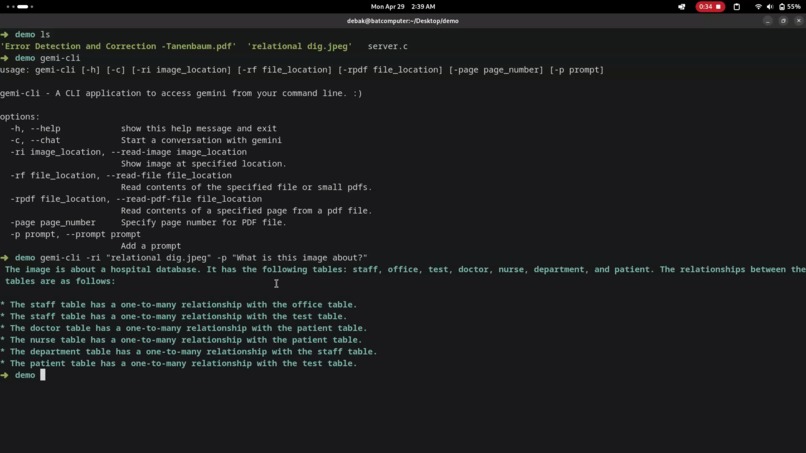
Task: Click bullet about doctor and patient table
Action: [184, 328]
